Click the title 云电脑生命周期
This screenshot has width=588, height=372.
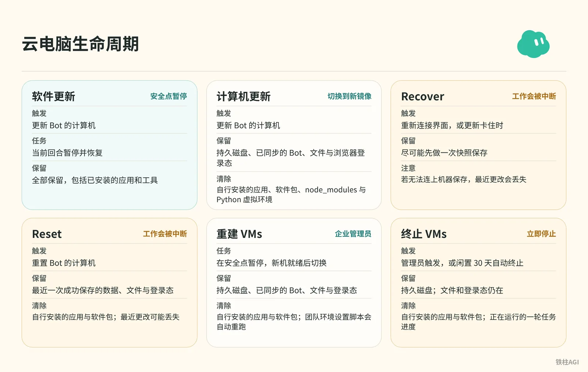click(x=80, y=44)
